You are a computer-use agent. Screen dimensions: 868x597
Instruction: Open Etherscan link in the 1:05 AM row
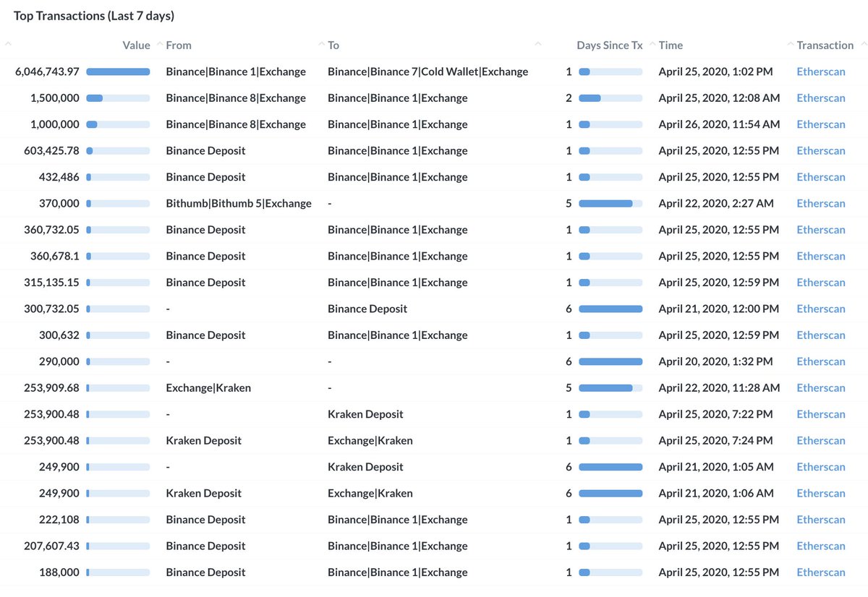tap(821, 467)
